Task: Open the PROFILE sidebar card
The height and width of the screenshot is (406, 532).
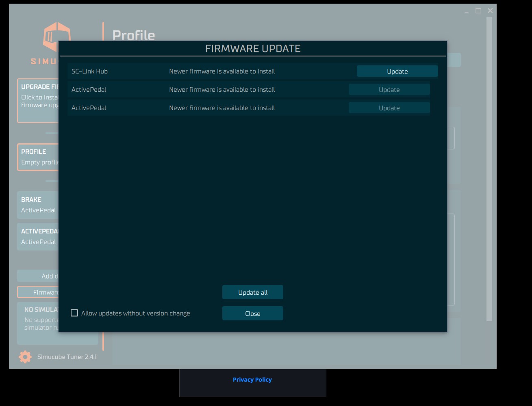Action: pos(38,157)
